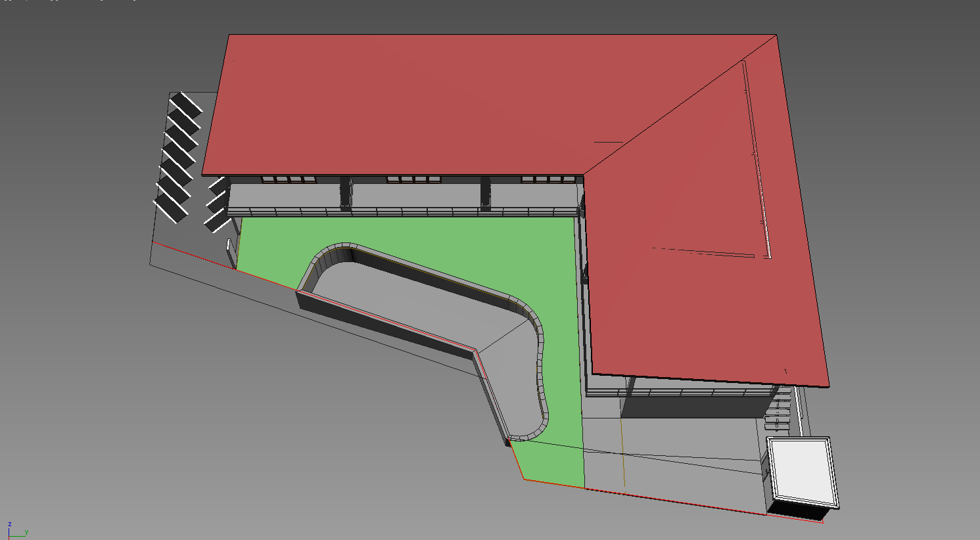Select the balcony railing along the main wing
The height and width of the screenshot is (540, 980).
pyautogui.click(x=401, y=212)
